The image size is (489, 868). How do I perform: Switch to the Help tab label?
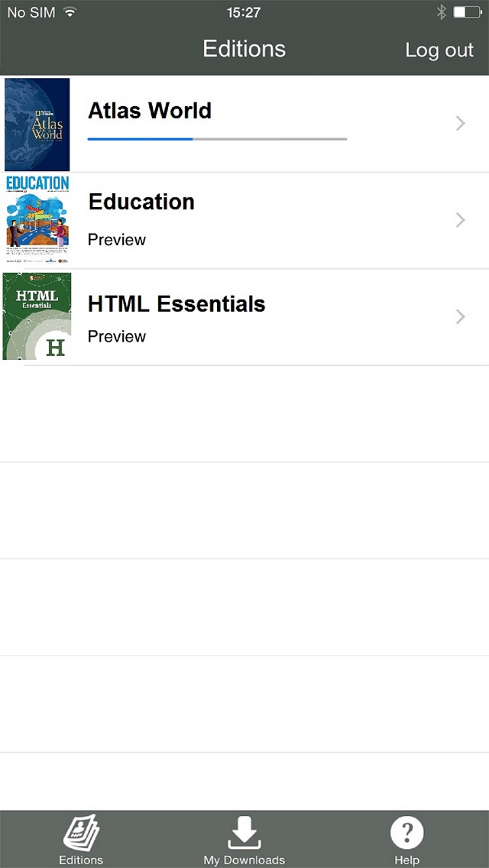(x=407, y=860)
